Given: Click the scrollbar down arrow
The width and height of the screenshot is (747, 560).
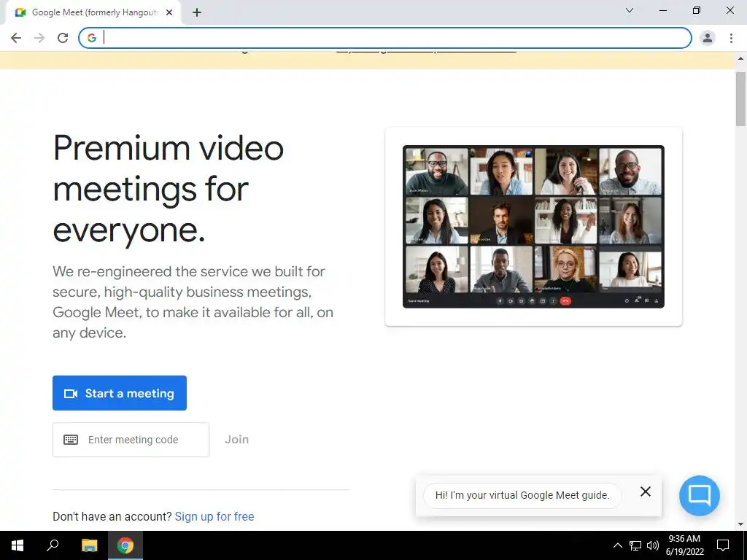Looking at the screenshot, I should (741, 524).
